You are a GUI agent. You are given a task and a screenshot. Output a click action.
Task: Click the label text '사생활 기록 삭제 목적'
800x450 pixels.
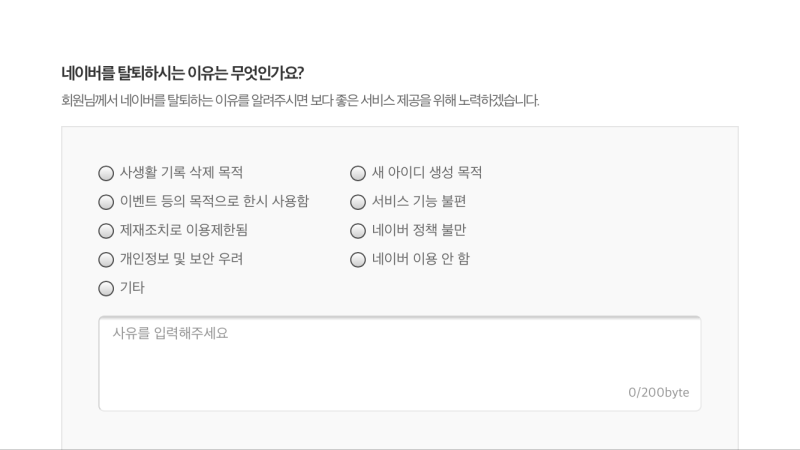(x=181, y=172)
